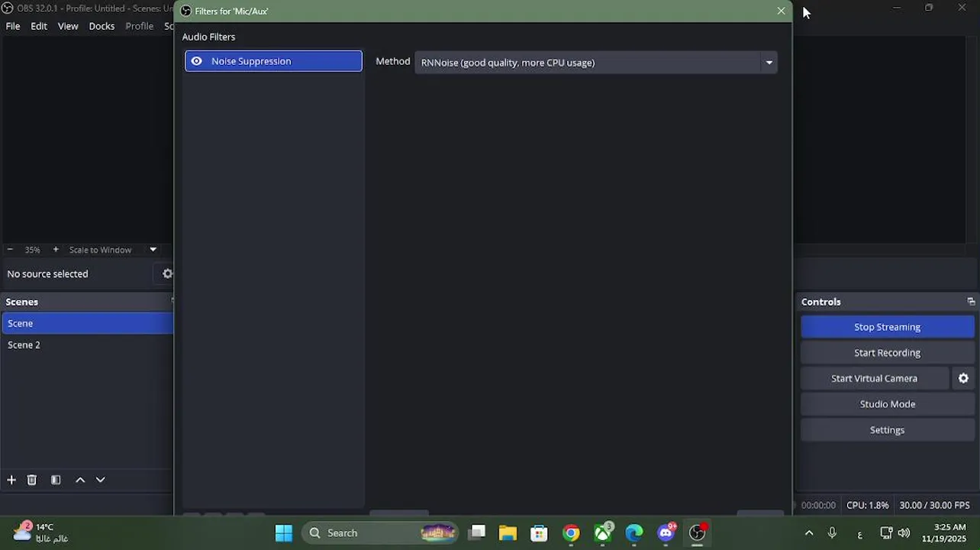Toggle visibility eye of Noise Suppression filter
The image size is (980, 550).
196,61
